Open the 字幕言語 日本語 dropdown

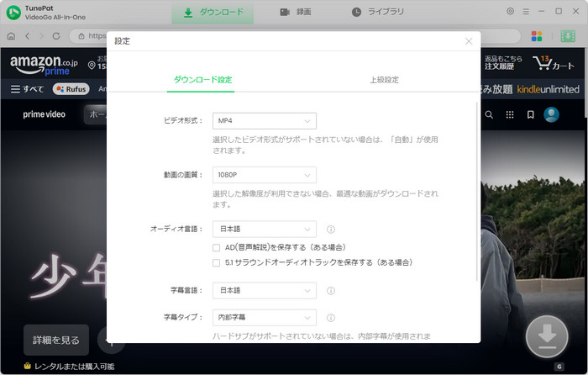(x=265, y=291)
